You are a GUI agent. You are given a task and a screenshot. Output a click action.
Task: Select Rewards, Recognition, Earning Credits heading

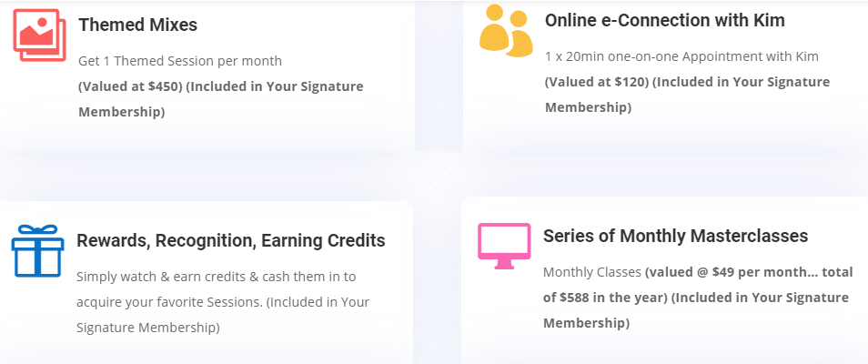coord(231,240)
